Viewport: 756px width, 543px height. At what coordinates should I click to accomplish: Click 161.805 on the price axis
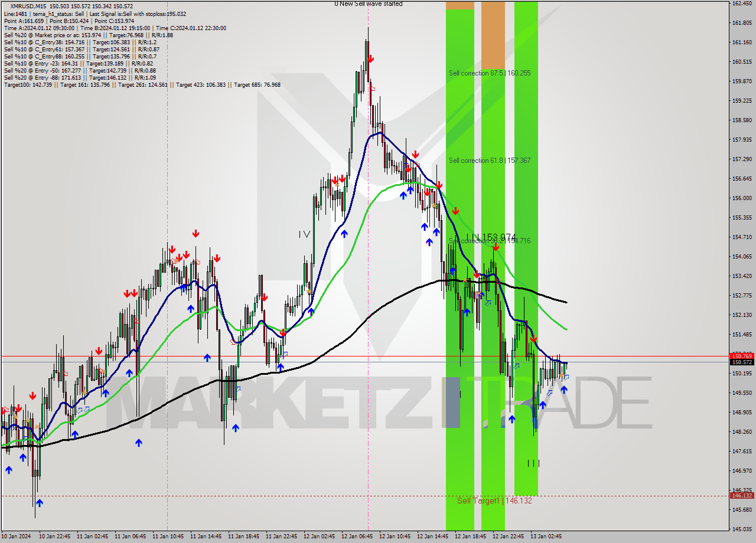[x=742, y=23]
